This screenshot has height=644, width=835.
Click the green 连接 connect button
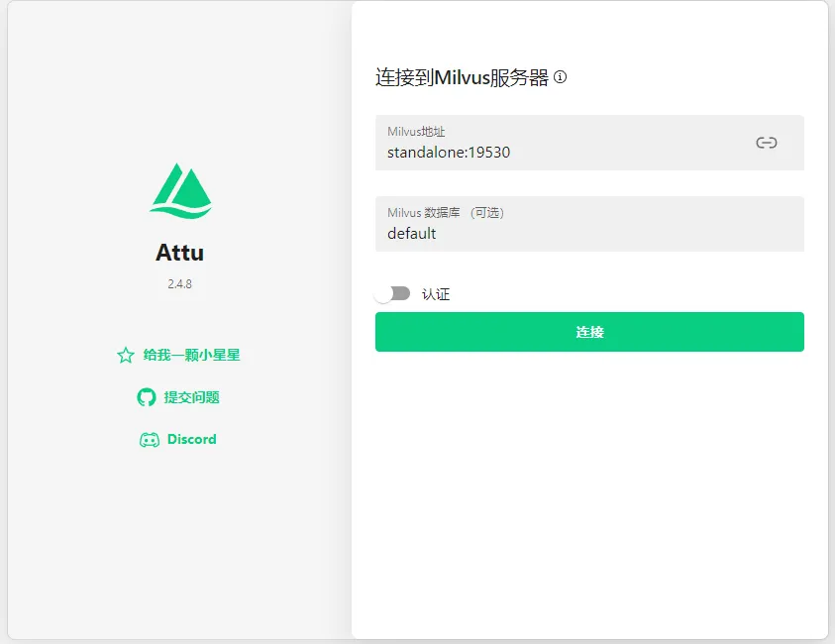589,332
